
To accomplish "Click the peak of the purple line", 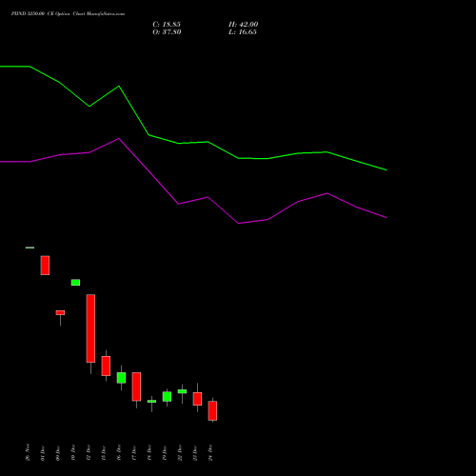I will pyautogui.click(x=119, y=138).
